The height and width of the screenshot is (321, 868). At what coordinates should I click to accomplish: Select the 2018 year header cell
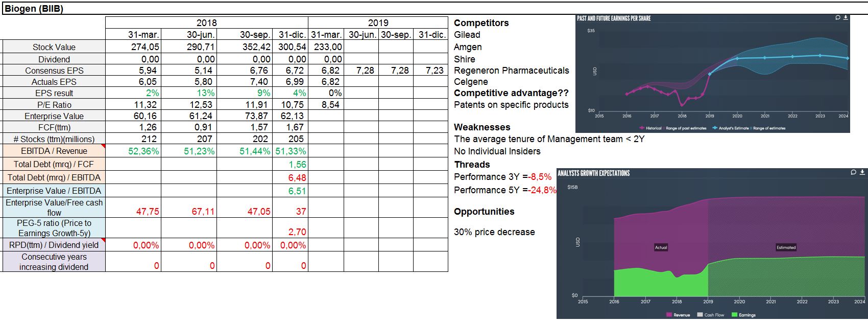[206, 23]
